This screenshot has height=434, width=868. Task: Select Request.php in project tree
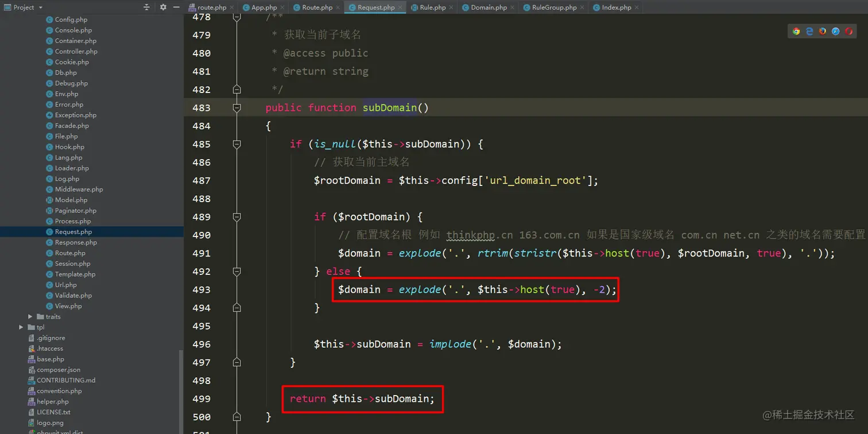[73, 232]
